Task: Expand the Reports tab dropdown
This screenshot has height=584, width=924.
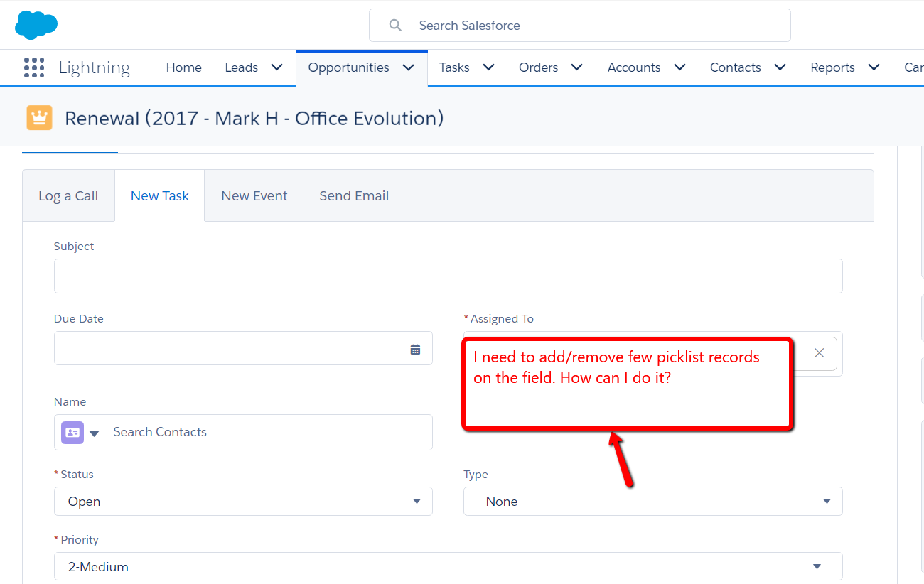Action: 874,67
